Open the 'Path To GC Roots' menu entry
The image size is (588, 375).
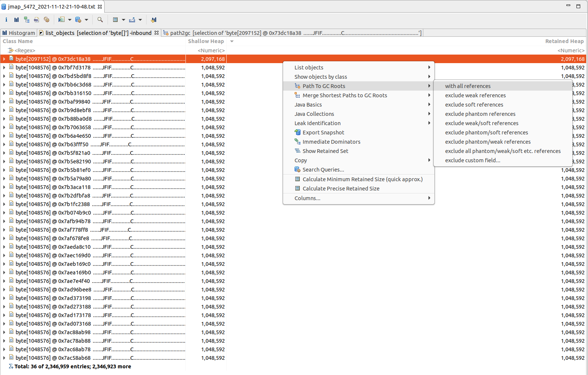click(x=359, y=86)
